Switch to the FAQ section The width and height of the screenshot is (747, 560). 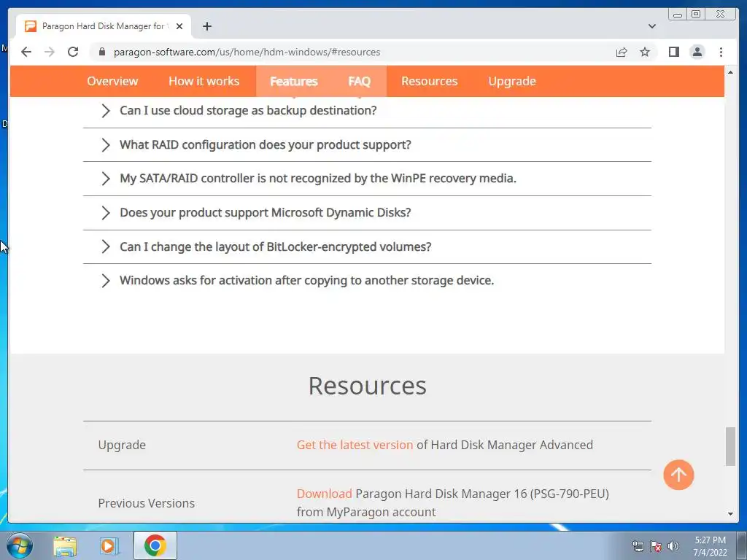coord(359,82)
